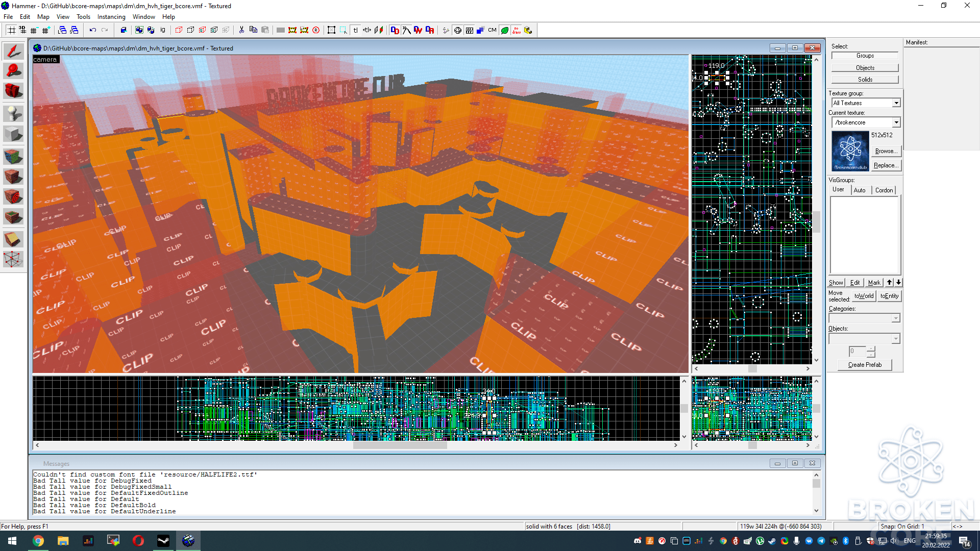
Task: Click the Paste toolbar icon
Action: coord(265,30)
